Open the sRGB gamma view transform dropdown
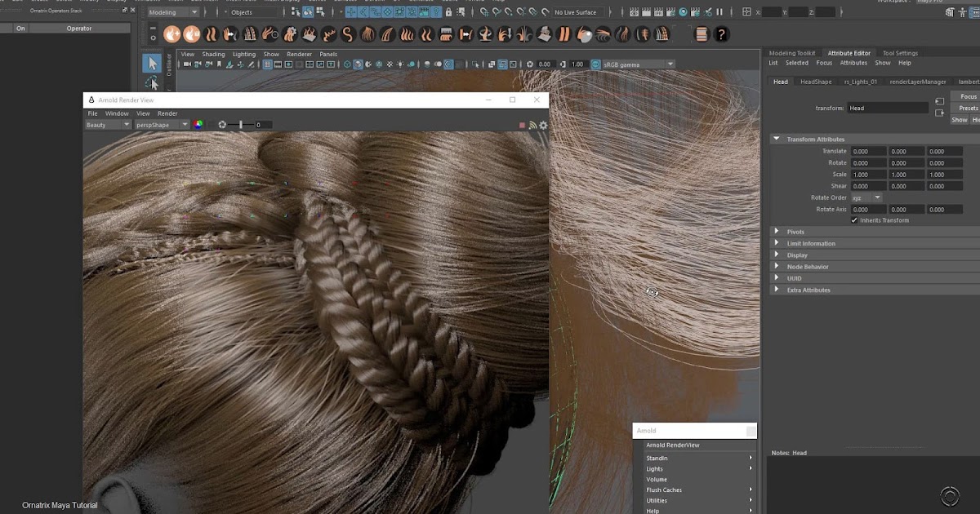This screenshot has height=514, width=980. 639,64
